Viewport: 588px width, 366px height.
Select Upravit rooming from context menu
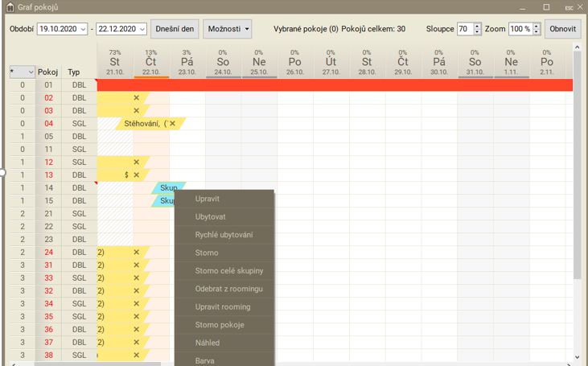tap(222, 307)
